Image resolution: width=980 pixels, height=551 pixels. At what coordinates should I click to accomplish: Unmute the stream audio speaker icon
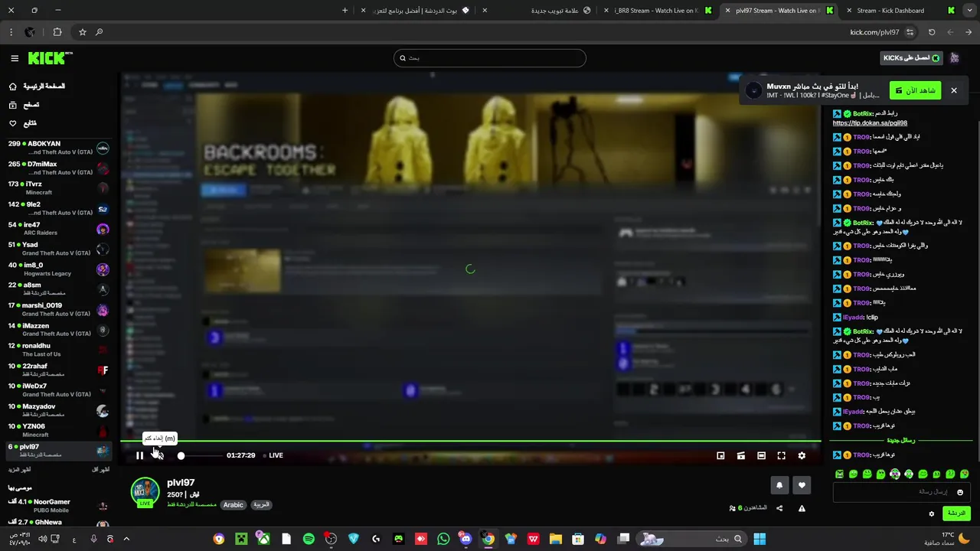(x=158, y=455)
